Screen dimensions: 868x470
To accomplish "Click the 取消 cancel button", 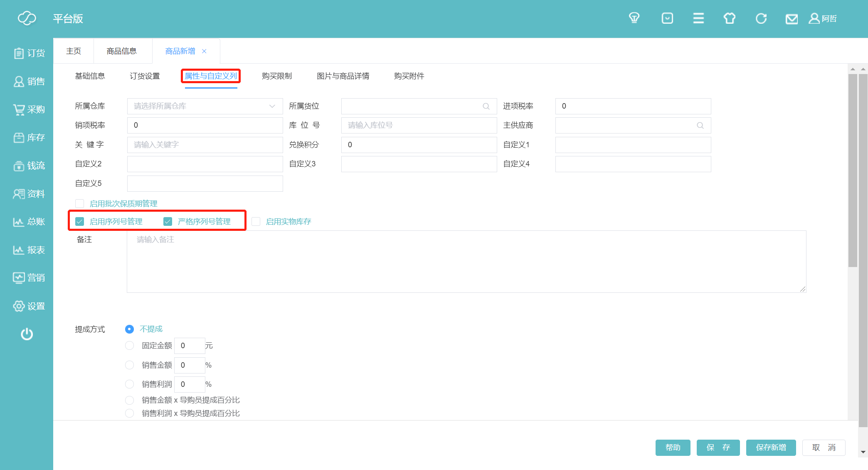I will [824, 448].
